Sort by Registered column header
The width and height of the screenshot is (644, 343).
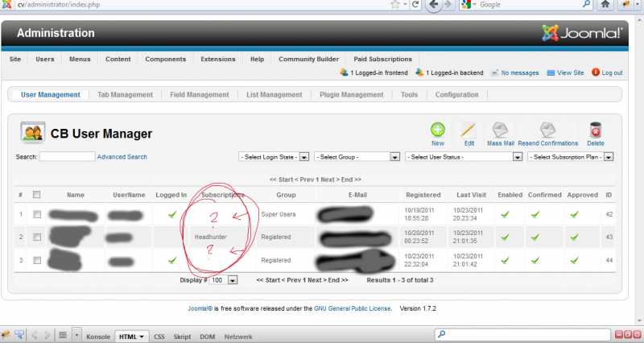pos(423,195)
